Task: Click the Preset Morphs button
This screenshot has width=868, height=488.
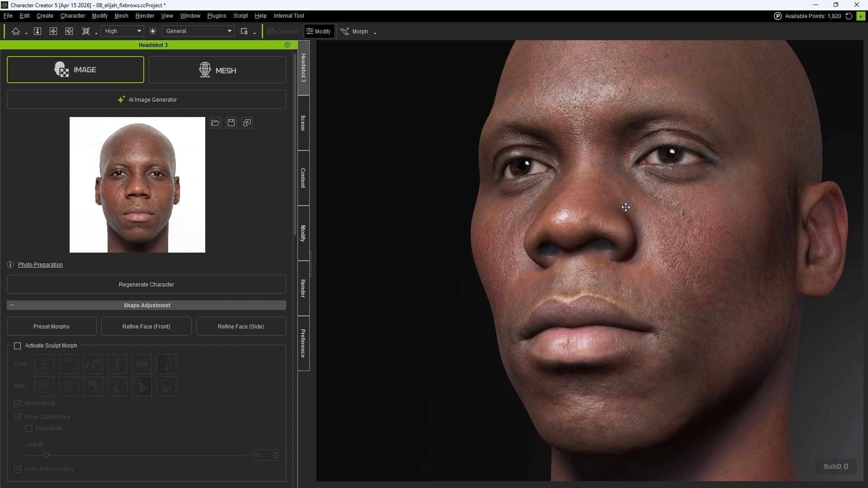Action: [52, 327]
